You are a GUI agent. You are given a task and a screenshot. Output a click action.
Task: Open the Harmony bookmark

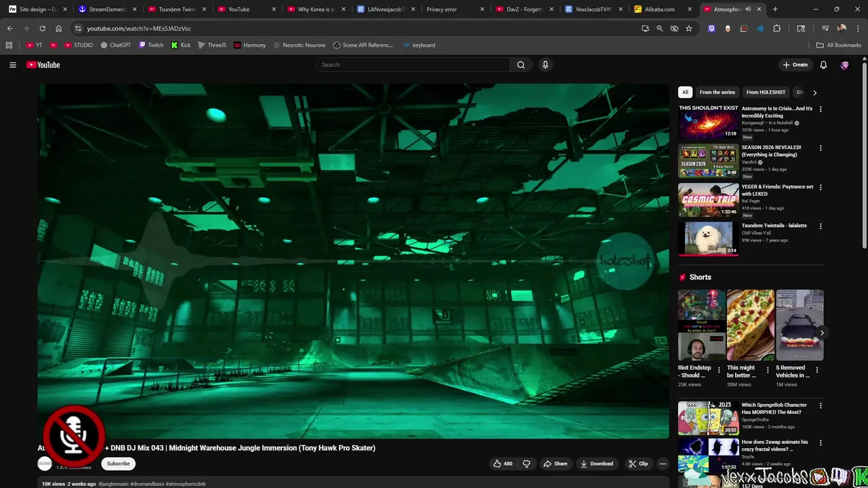(250, 45)
